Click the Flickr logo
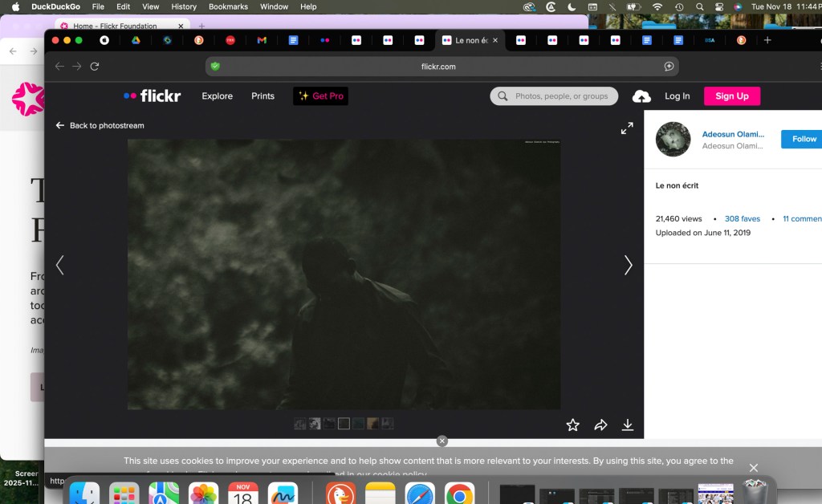Viewport: 822px width, 504px height. coord(153,96)
